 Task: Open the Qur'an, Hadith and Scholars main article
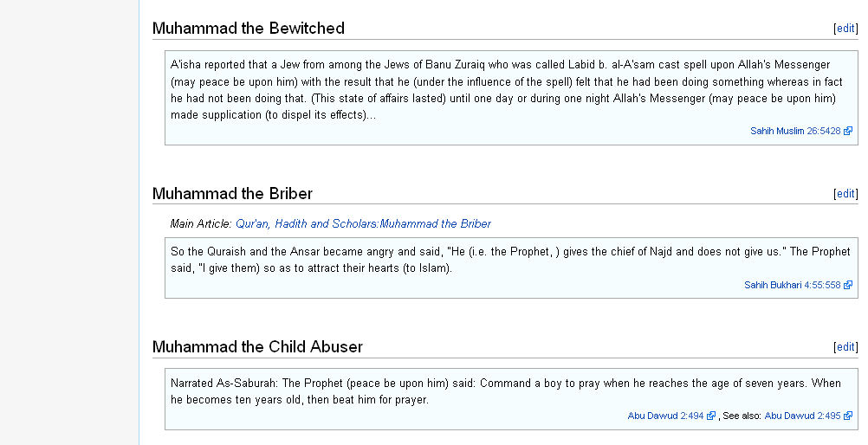(363, 223)
